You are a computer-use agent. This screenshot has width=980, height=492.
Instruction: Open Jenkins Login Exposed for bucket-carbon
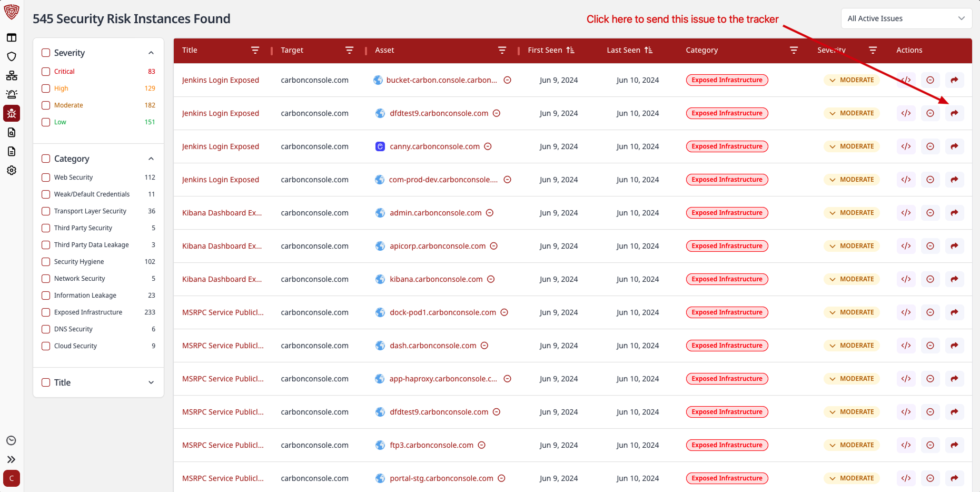221,80
